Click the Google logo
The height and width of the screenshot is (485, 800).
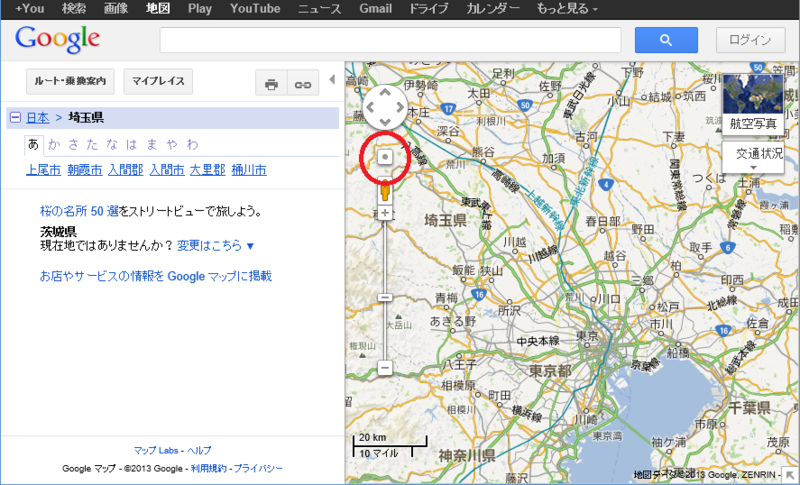pyautogui.click(x=57, y=40)
